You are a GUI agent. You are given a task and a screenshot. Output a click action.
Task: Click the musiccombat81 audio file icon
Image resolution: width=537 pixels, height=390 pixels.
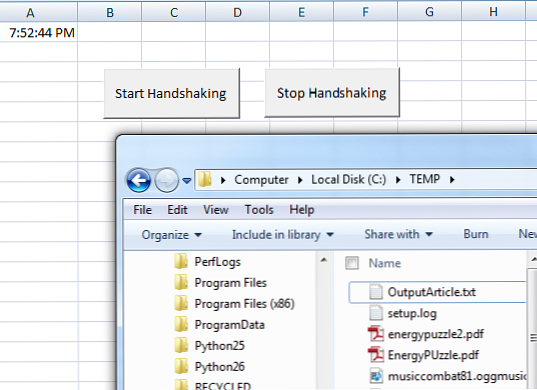click(x=376, y=376)
